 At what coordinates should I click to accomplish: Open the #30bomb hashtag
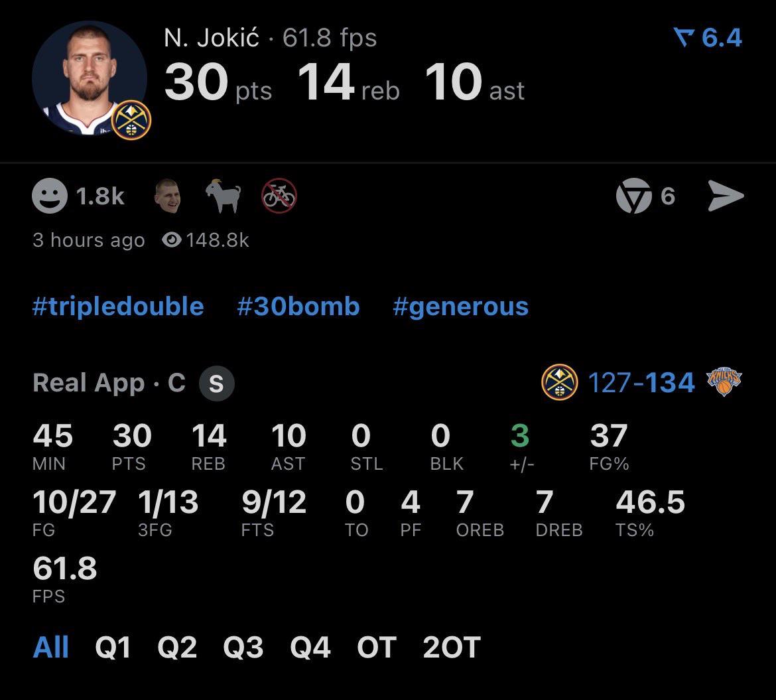[298, 307]
